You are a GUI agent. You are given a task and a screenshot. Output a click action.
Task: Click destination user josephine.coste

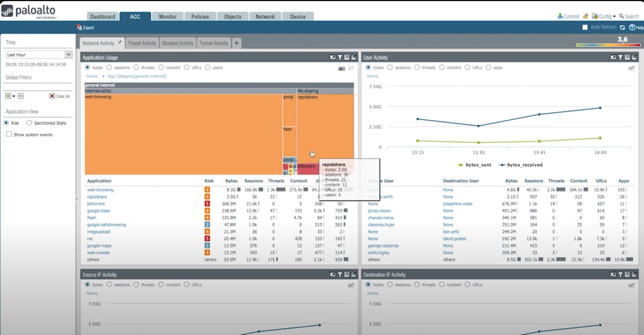(458, 204)
